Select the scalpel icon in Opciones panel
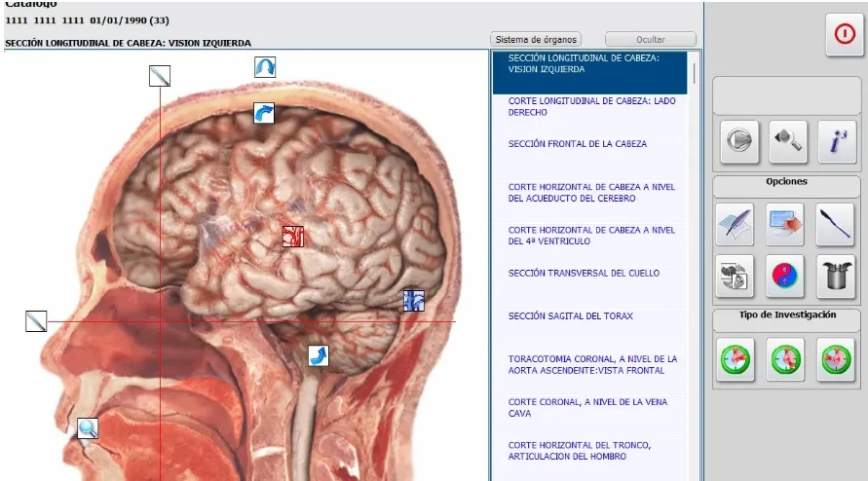868x481 pixels. tap(836, 224)
